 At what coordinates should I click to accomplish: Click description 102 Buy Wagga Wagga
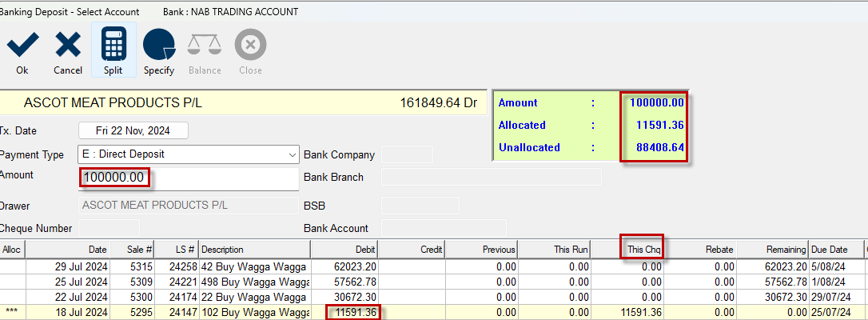click(255, 313)
